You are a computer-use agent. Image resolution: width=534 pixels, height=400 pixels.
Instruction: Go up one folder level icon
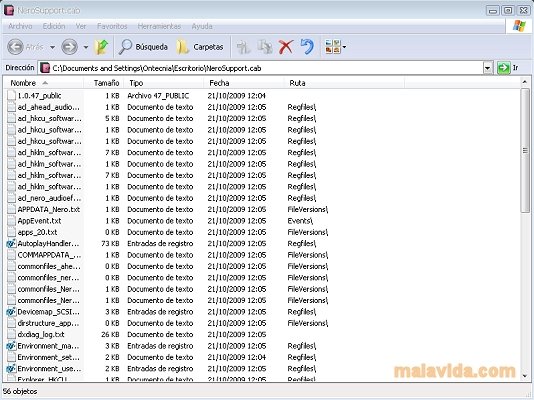[x=101, y=47]
